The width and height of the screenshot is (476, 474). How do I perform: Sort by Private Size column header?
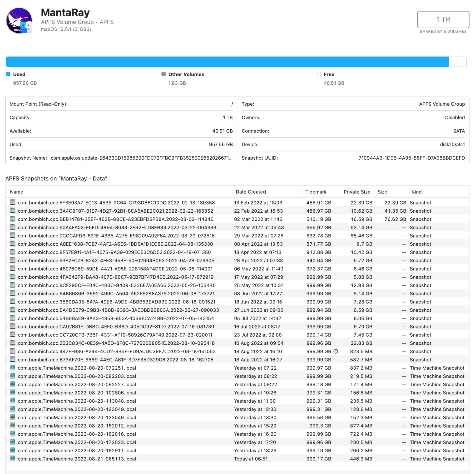[x=357, y=192]
